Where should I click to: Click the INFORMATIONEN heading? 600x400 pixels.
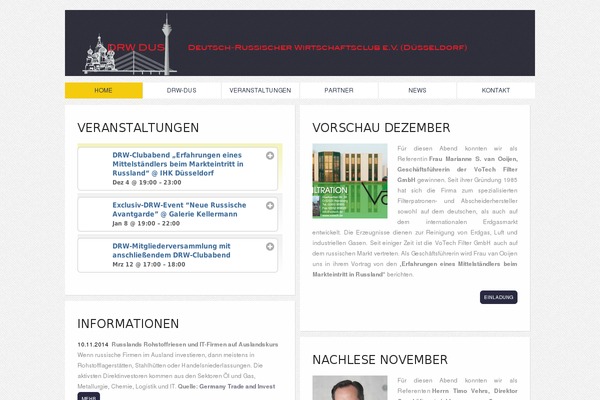click(128, 324)
